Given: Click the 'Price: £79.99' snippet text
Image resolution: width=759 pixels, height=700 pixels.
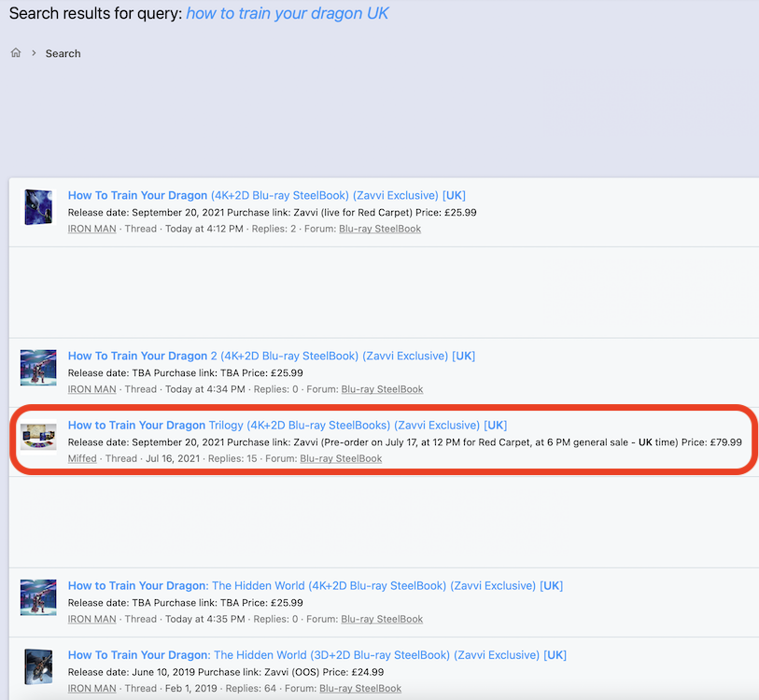Looking at the screenshot, I should [711, 442].
